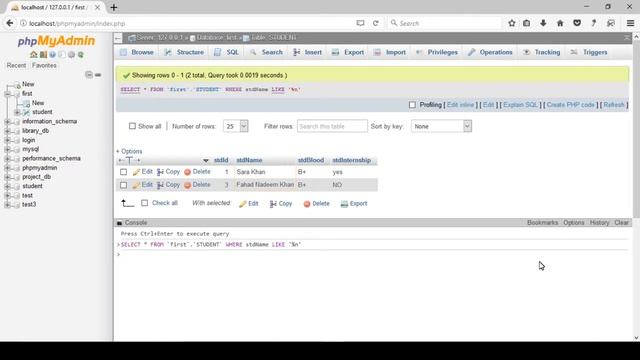Expand the student table under first

pyautogui.click(x=17, y=112)
